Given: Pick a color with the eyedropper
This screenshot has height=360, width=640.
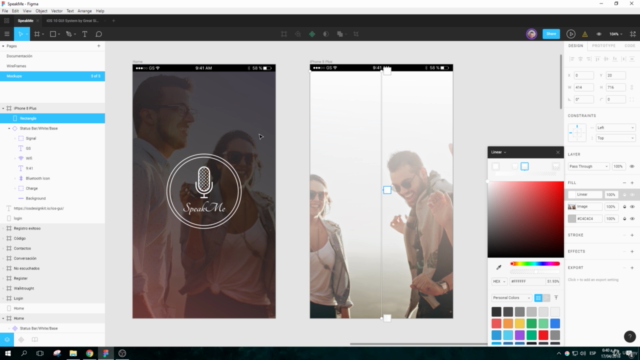Looking at the screenshot, I should pyautogui.click(x=499, y=267).
